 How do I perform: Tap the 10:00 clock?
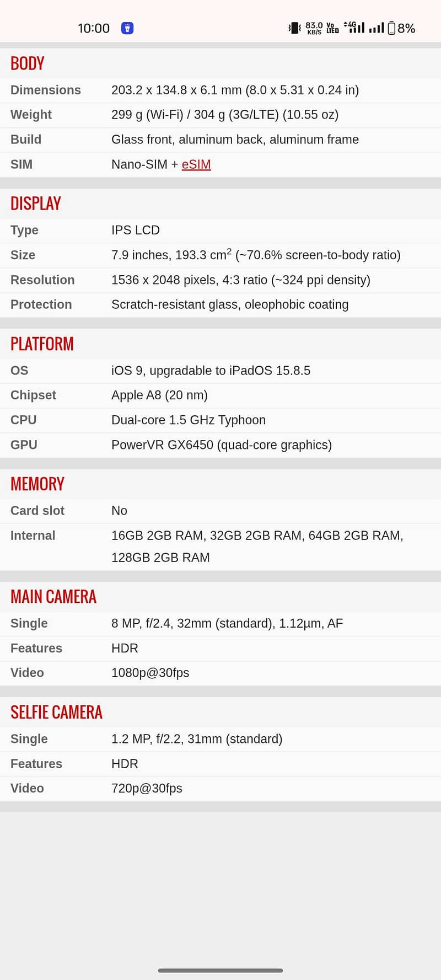[x=94, y=28]
